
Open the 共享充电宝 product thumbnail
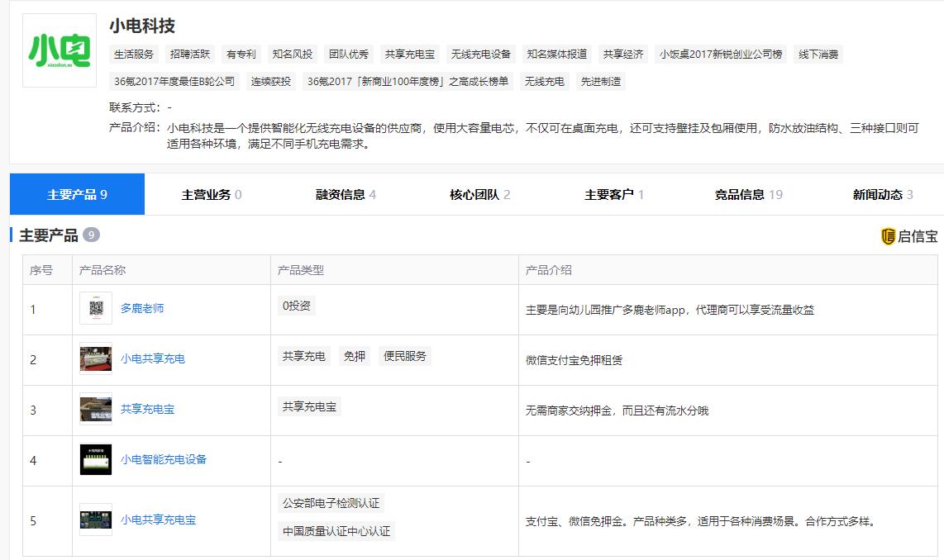[x=96, y=409]
